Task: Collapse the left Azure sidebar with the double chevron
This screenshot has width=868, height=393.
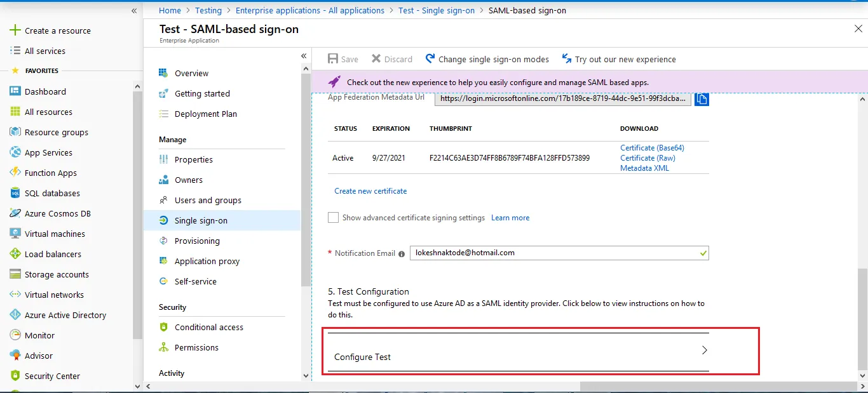Action: click(134, 11)
